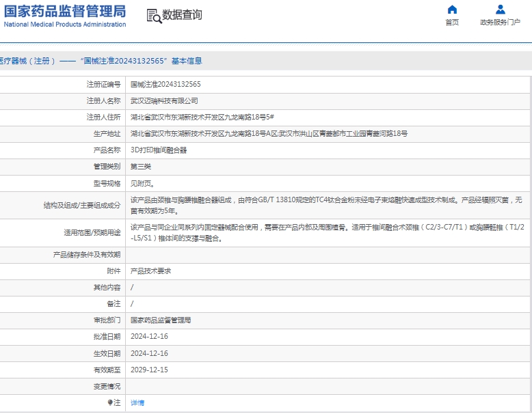Click the 批准日期 value 2024-12-16

coord(149,336)
